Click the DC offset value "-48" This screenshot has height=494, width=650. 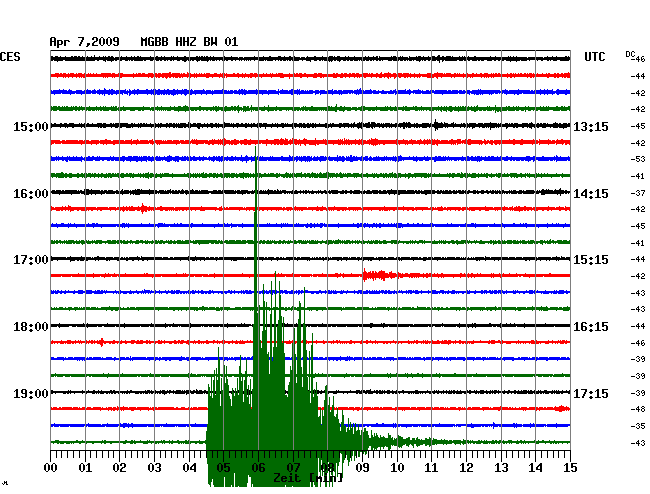(638, 409)
